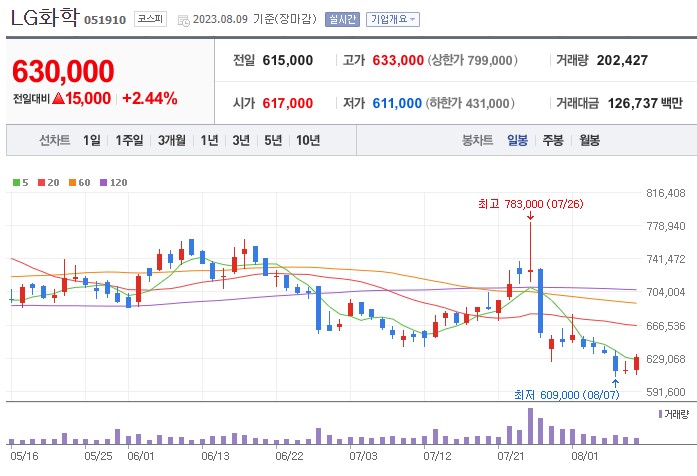Click the 최고 783,000 (07/26) marker
Viewport: 697px width, 476px height.
pos(531,204)
